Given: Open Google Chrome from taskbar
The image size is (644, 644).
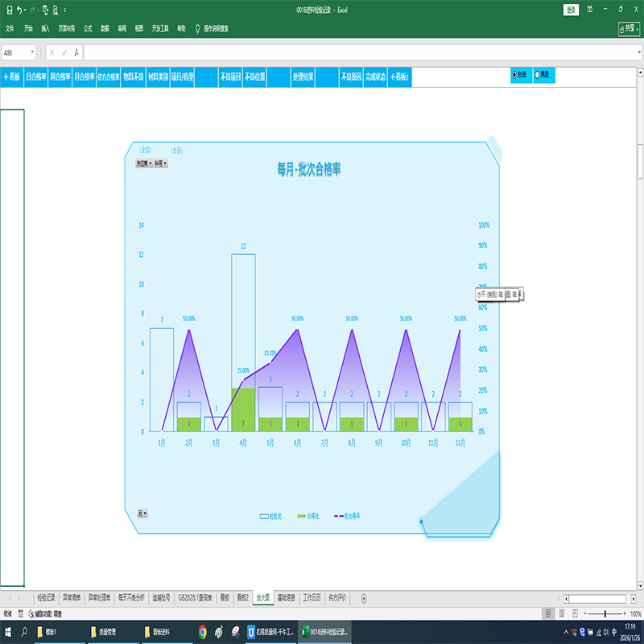Looking at the screenshot, I should click(203, 632).
